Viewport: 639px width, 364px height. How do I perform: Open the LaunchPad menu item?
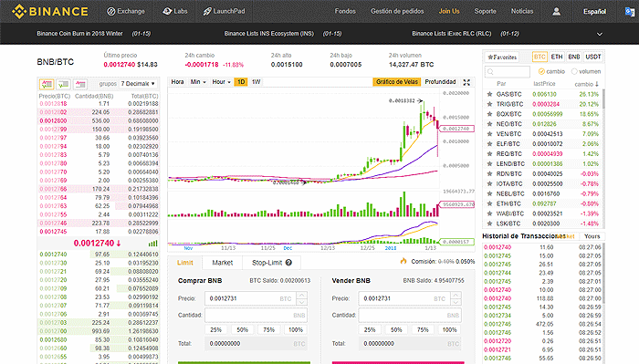pos(225,11)
